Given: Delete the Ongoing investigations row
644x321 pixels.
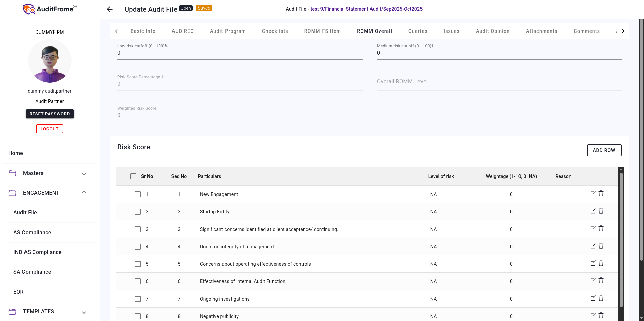Looking at the screenshot, I should (601, 298).
